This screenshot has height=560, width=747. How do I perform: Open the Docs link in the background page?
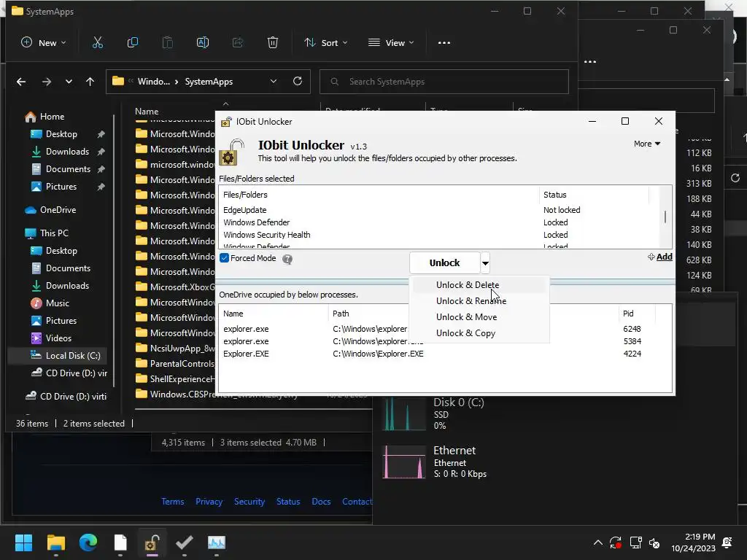321,502
